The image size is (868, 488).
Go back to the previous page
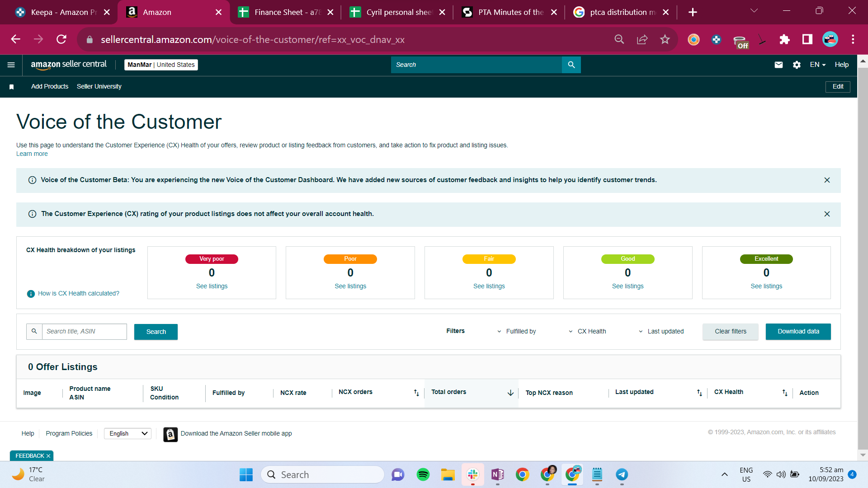(16, 39)
